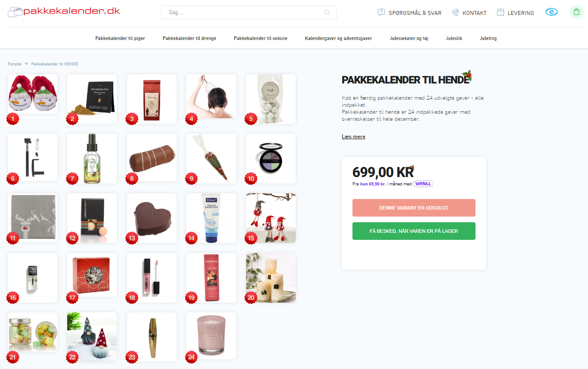Click the search magnifier icon
This screenshot has width=588, height=369.
pyautogui.click(x=327, y=12)
